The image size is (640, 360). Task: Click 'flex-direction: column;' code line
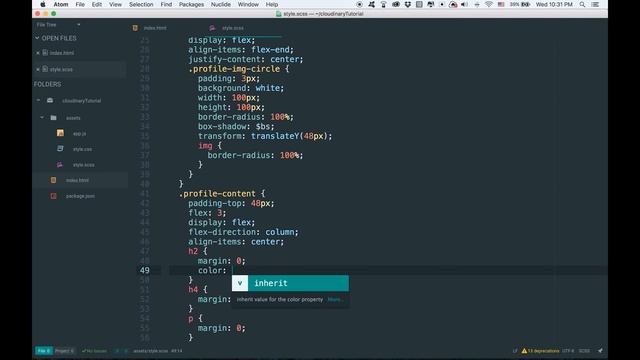point(243,232)
